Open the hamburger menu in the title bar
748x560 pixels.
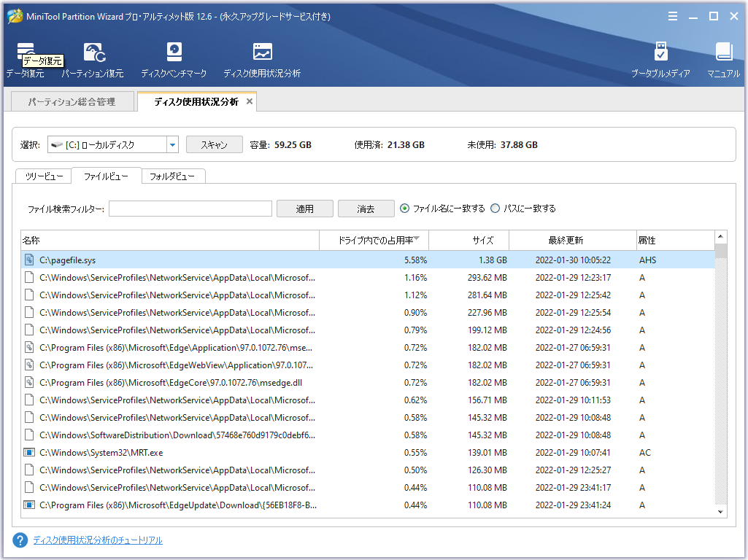click(673, 16)
